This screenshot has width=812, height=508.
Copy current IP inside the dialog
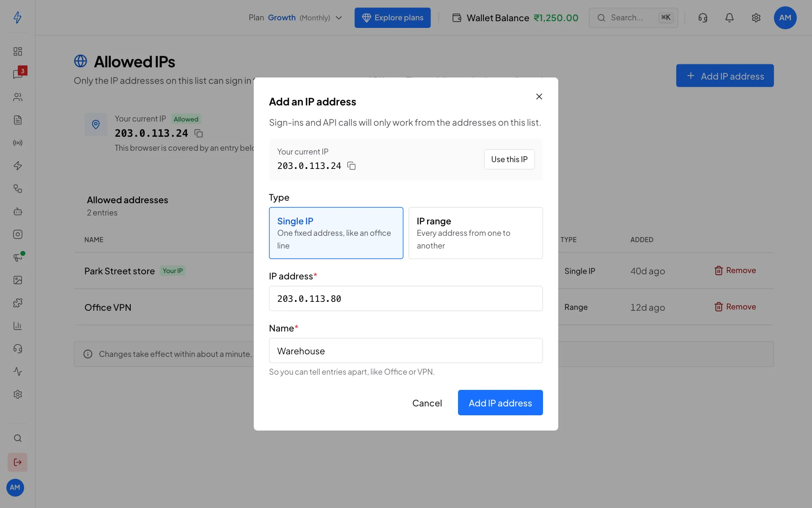point(351,166)
